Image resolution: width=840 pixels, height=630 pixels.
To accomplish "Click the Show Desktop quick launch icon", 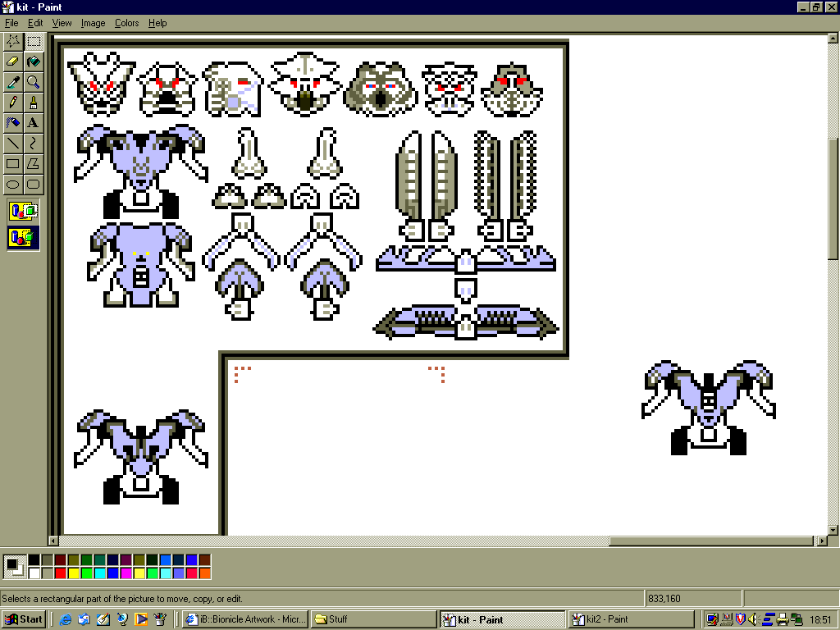I will tap(103, 619).
